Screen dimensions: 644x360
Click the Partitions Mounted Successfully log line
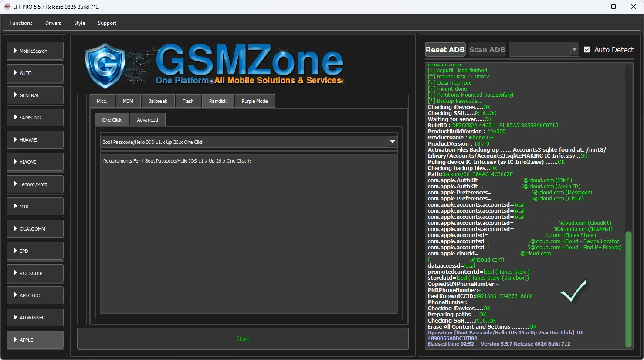471,95
